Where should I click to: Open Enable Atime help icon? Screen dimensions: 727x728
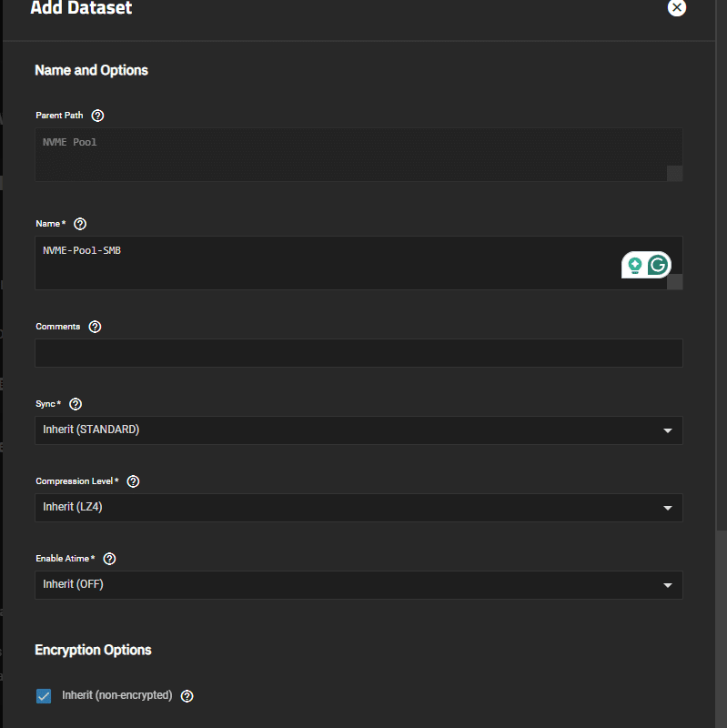coord(109,559)
